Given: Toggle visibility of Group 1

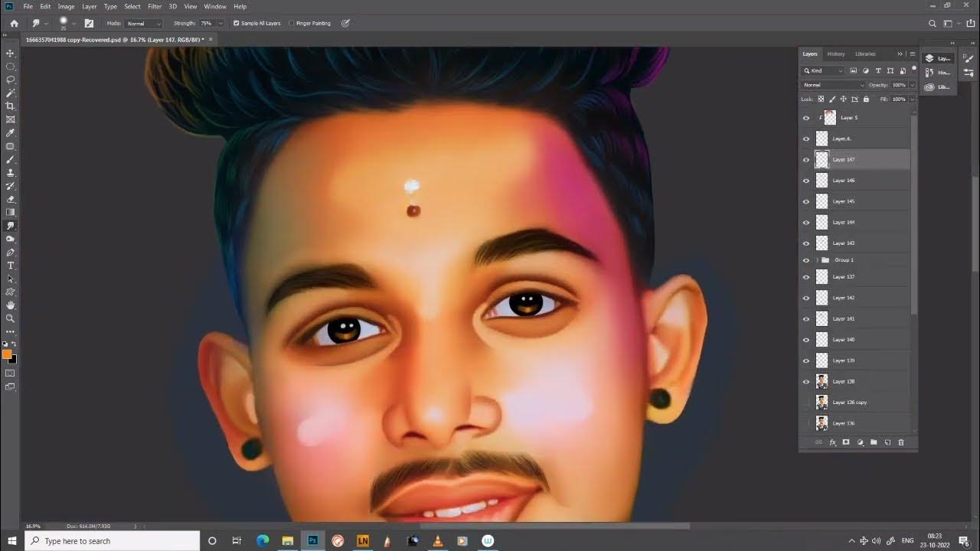Looking at the screenshot, I should [x=806, y=260].
